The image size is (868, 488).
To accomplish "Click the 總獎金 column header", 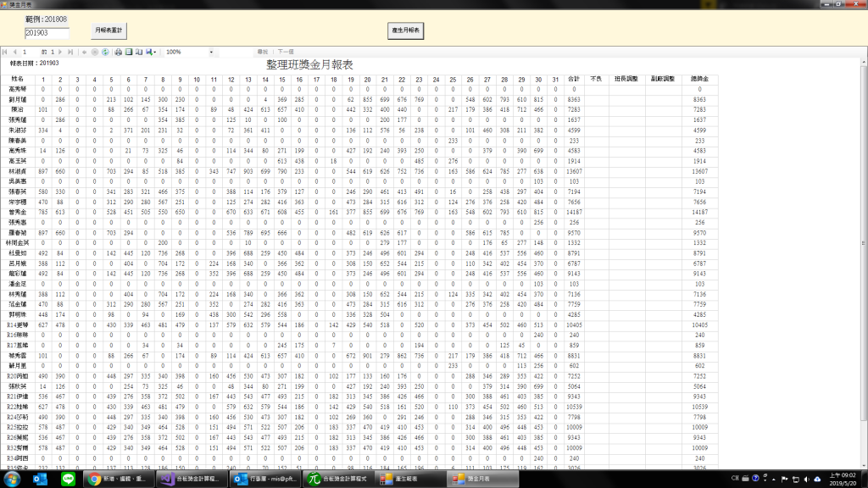I will (x=699, y=79).
